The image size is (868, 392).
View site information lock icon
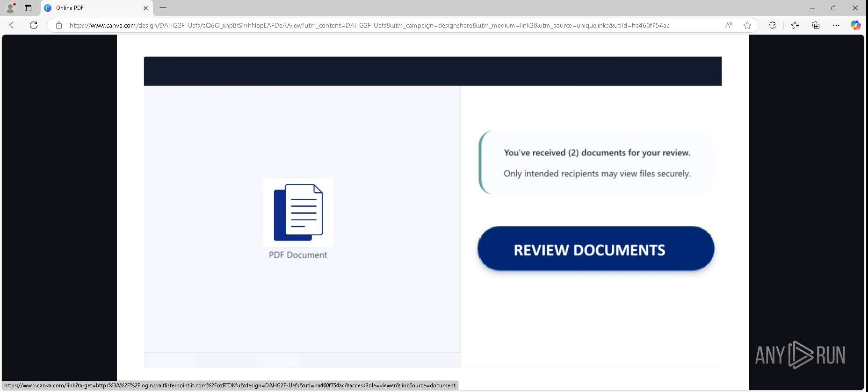click(59, 25)
